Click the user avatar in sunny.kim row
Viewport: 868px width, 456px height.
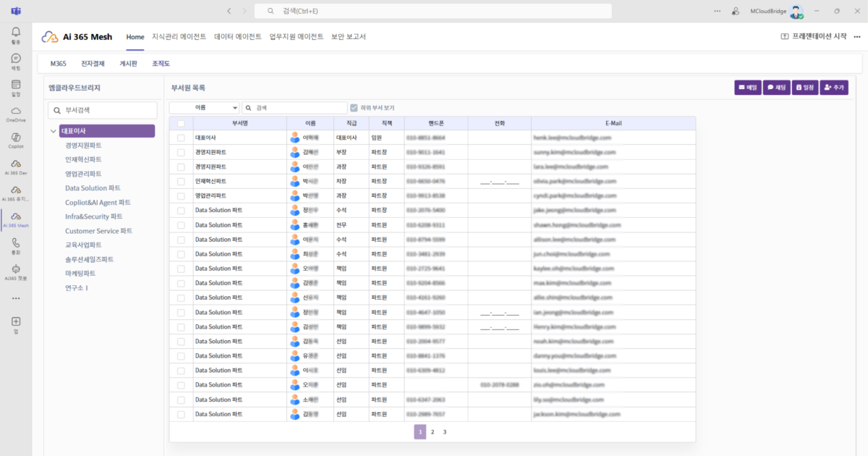point(294,152)
